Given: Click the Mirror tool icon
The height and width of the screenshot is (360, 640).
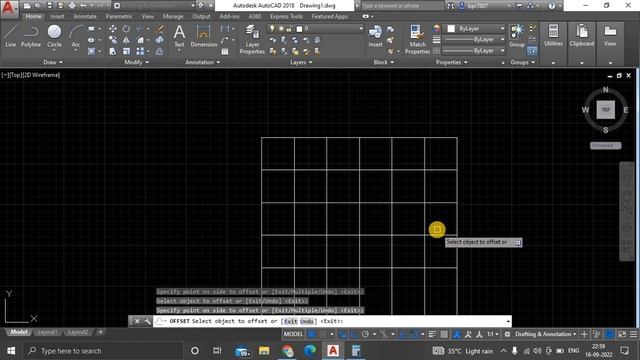Looking at the screenshot, I should point(127,40).
